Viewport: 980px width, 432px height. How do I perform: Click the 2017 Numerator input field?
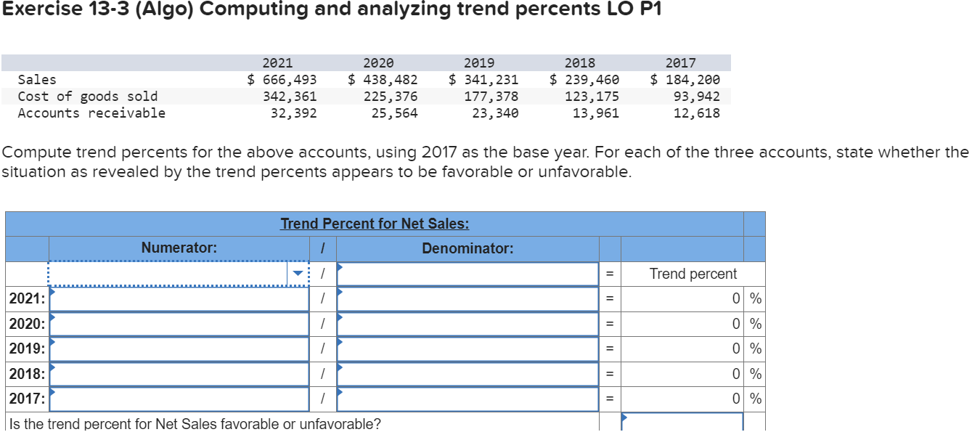pos(178,398)
